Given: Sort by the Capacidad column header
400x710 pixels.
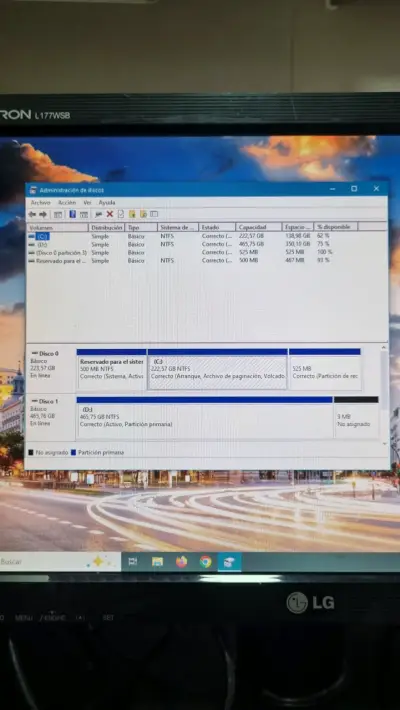Looking at the screenshot, I should 258,227.
